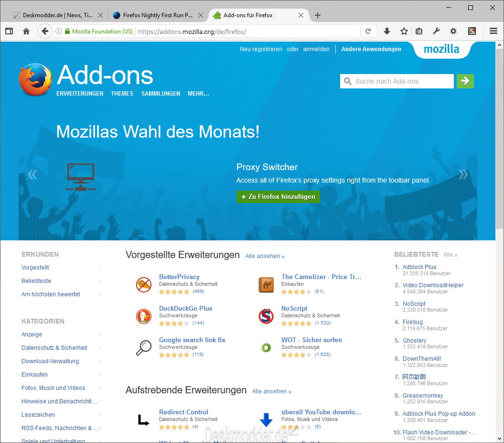Click the Redirect Control arrow icon

(x=143, y=420)
